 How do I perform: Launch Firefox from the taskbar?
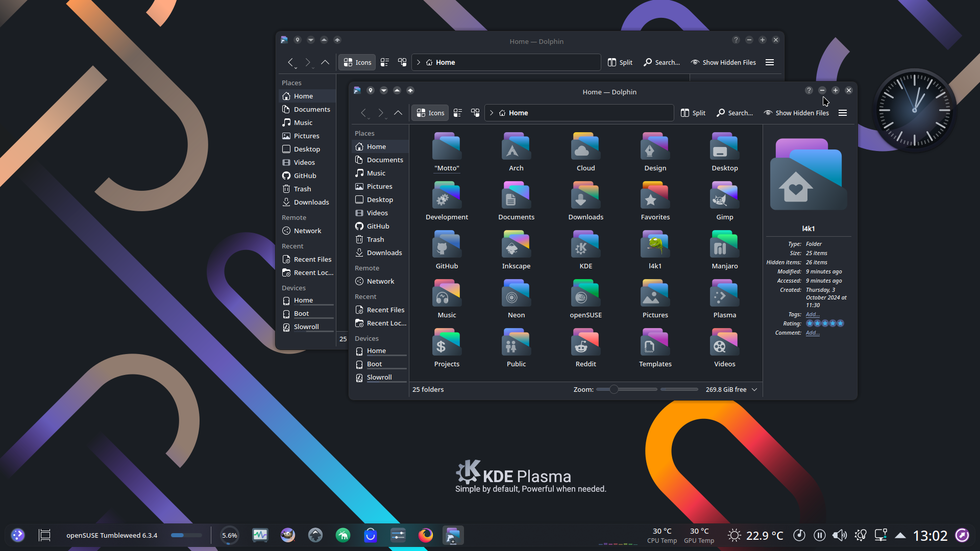(x=425, y=535)
